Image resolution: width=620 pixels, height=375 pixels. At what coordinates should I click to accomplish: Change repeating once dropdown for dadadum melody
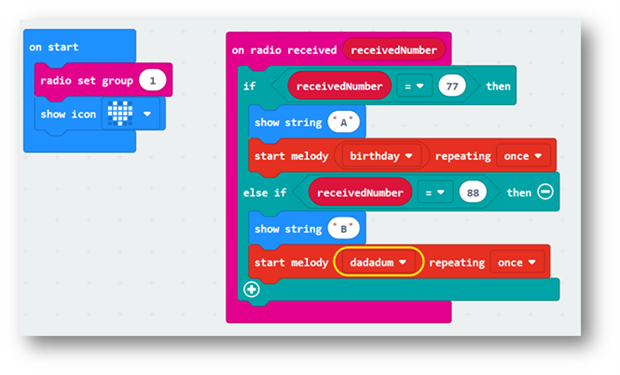(516, 263)
